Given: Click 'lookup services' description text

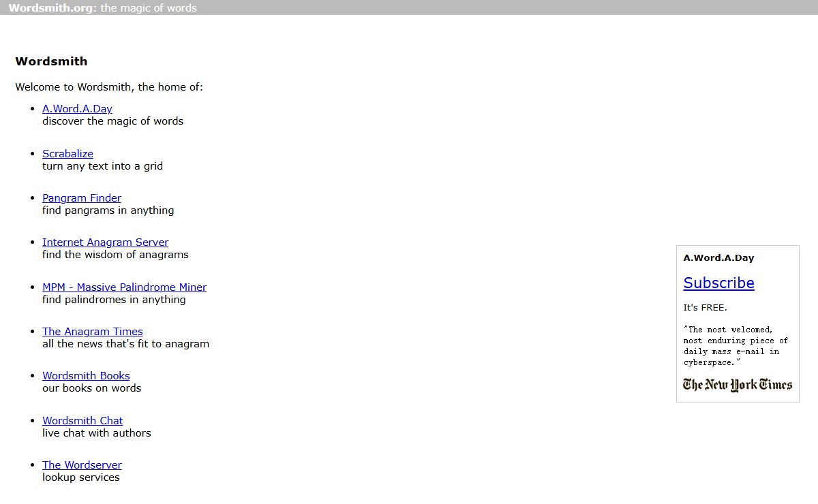Looking at the screenshot, I should coord(80,477).
